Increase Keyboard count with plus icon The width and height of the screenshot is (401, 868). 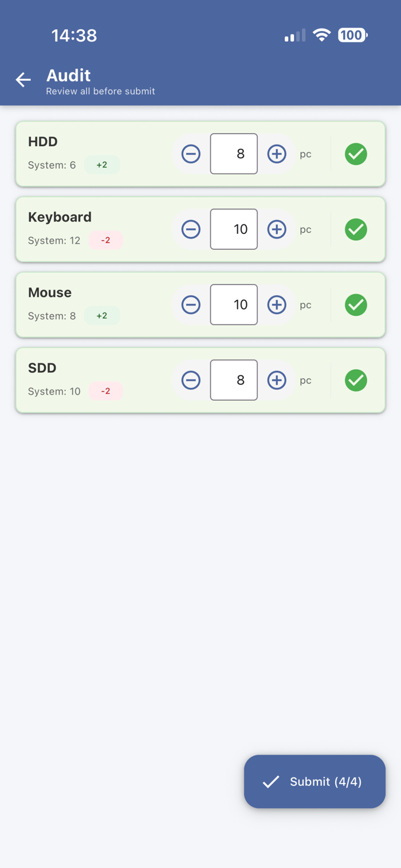277,229
